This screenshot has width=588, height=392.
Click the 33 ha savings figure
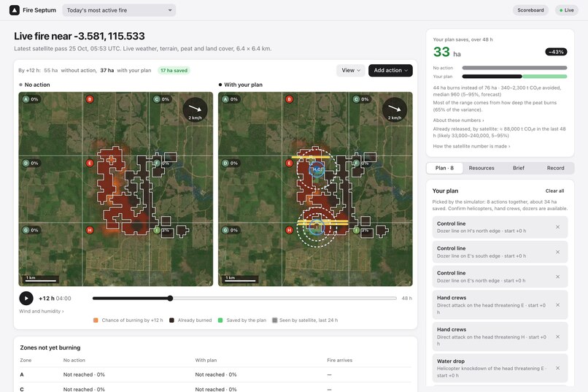click(446, 52)
